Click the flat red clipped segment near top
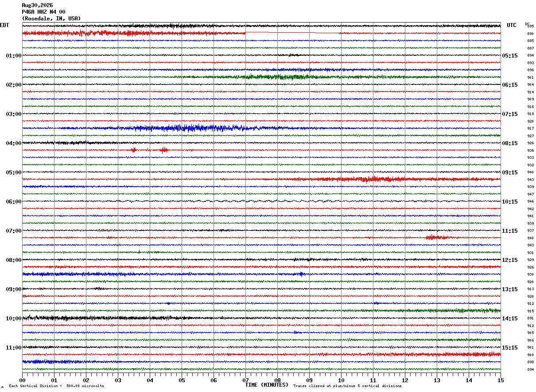536x392 pixels. click(292, 32)
